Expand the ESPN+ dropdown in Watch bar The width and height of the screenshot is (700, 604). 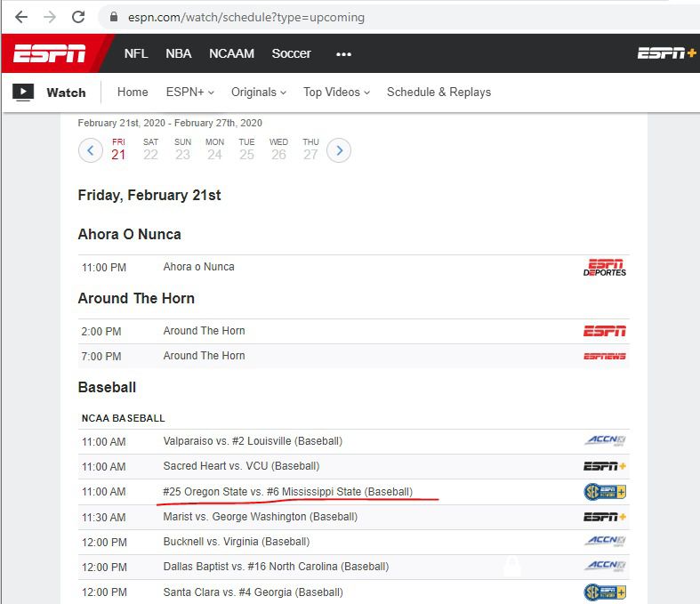(x=189, y=92)
